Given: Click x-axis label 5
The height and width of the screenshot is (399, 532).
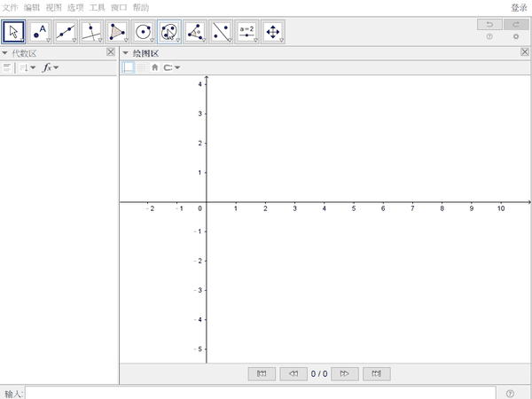Looking at the screenshot, I should click(x=354, y=208).
